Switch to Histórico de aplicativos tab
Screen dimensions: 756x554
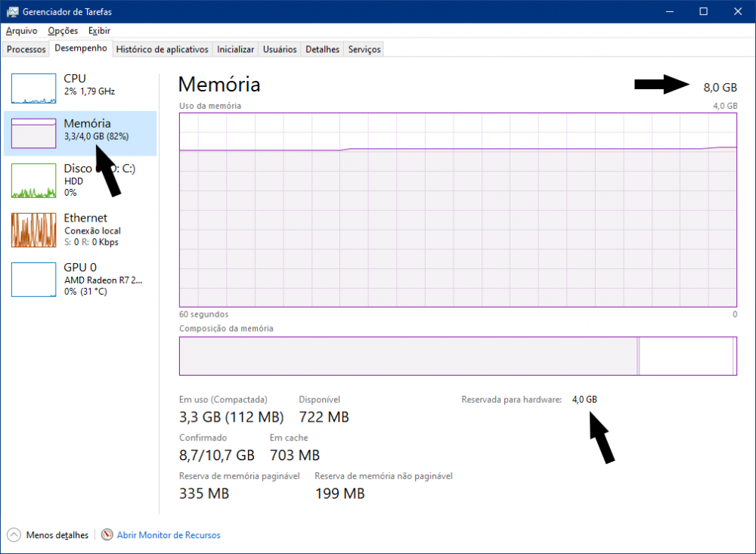pos(162,49)
